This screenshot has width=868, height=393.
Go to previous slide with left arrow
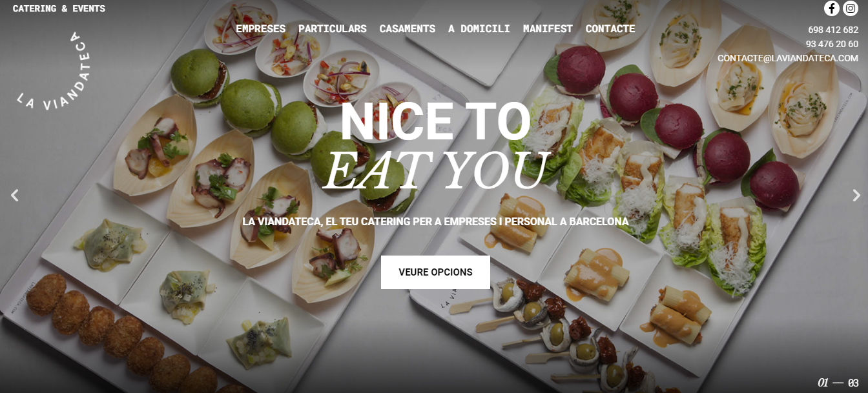[14, 195]
